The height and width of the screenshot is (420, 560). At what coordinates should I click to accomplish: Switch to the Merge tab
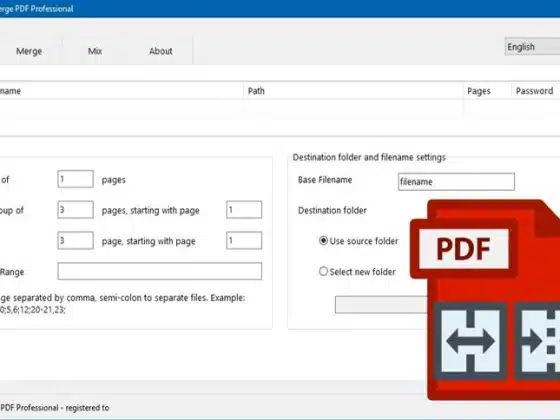(29, 51)
